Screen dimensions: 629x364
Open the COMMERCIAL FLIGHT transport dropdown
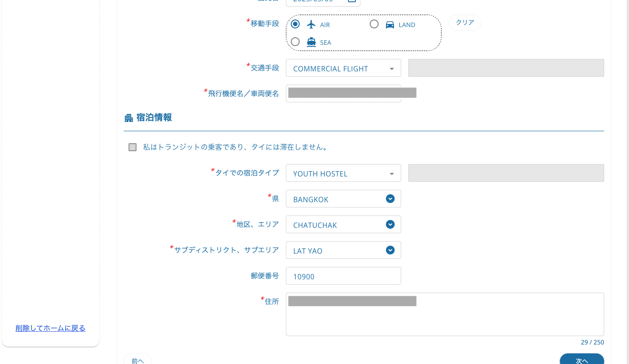344,68
